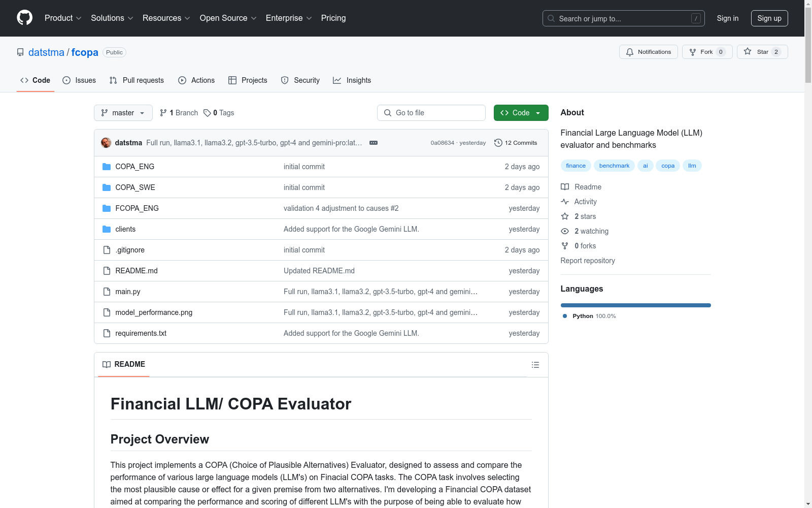Screen dimensions: 812x508
Task: Click the benchmark topic tag
Action: click(x=614, y=166)
